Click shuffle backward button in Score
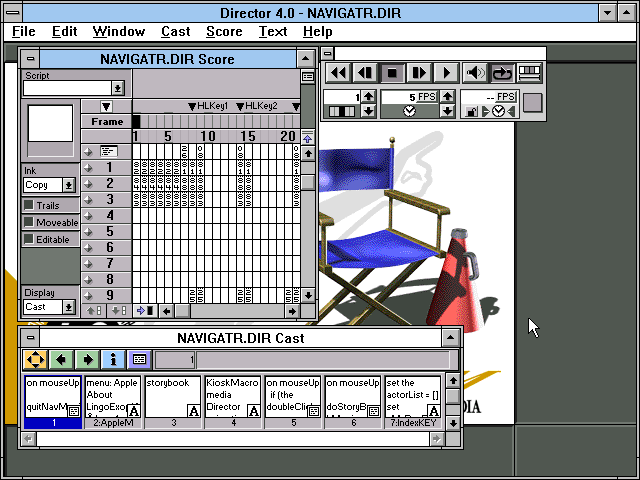This screenshot has height=480, width=640. click(x=94, y=311)
